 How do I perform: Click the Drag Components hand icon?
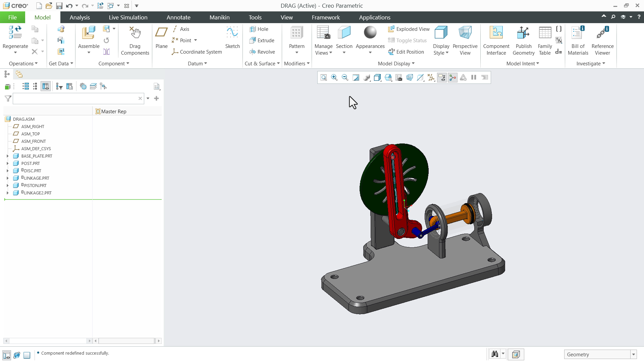tap(135, 41)
